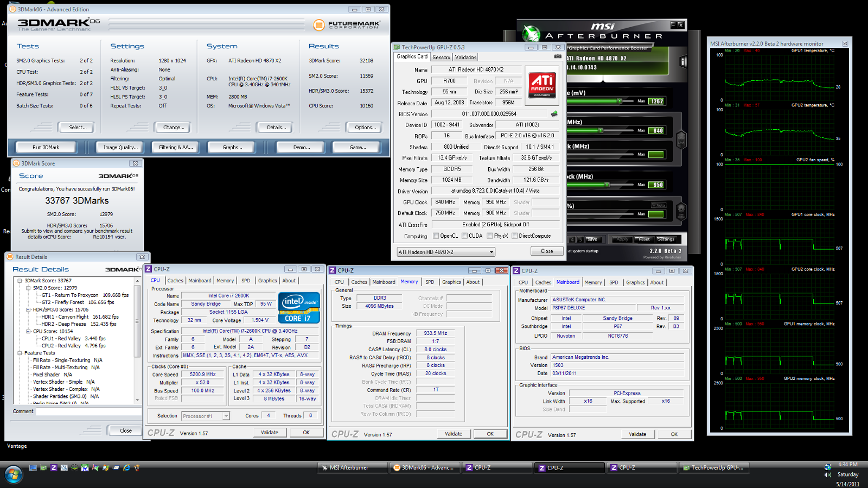Click the BIOS save chip icon in GPU-Z
868x488 pixels.
pyautogui.click(x=554, y=114)
